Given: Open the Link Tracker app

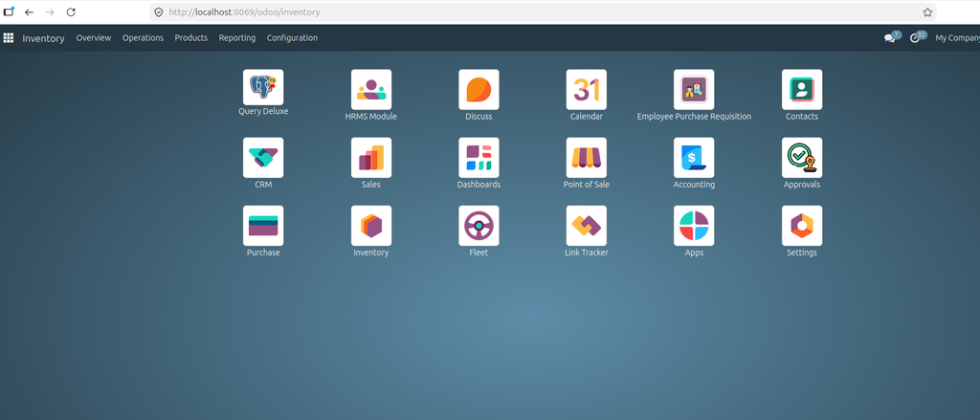Looking at the screenshot, I should [x=587, y=226].
